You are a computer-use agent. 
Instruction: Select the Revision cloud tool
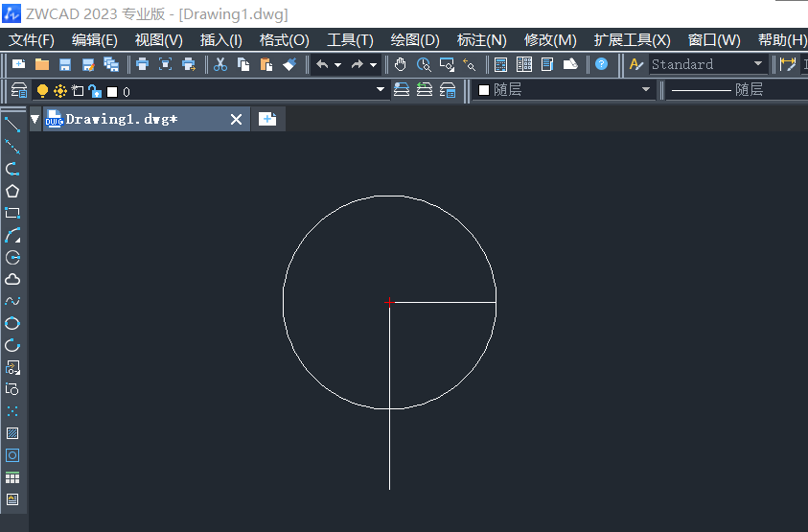[12, 279]
